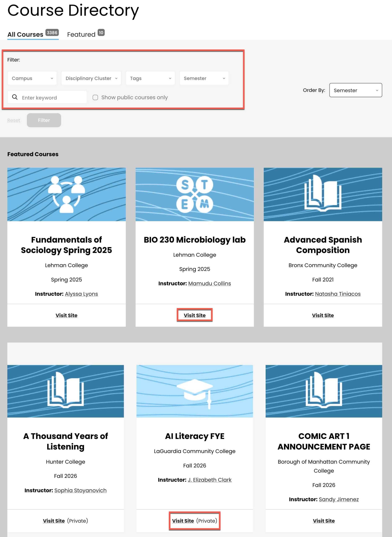Expand the Tags filter dropdown
392x537 pixels.
[x=150, y=78]
